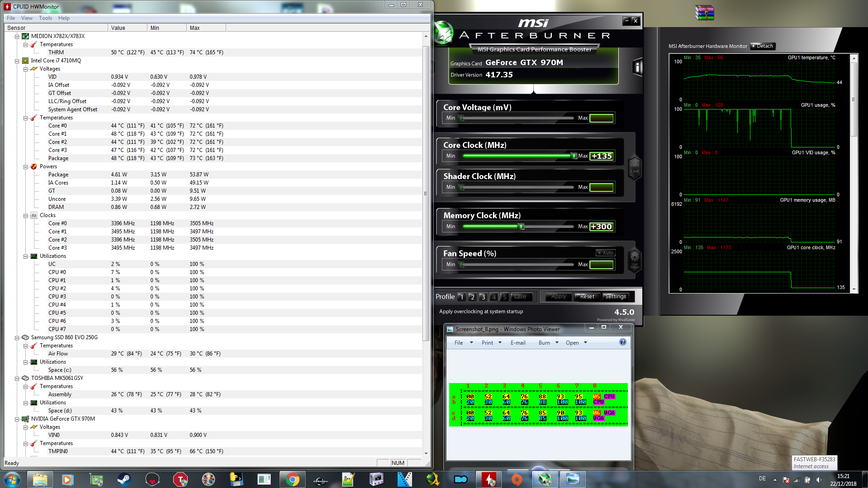Click the HWMonitor taskbar icon
This screenshot has height=488, width=868.
tap(489, 479)
